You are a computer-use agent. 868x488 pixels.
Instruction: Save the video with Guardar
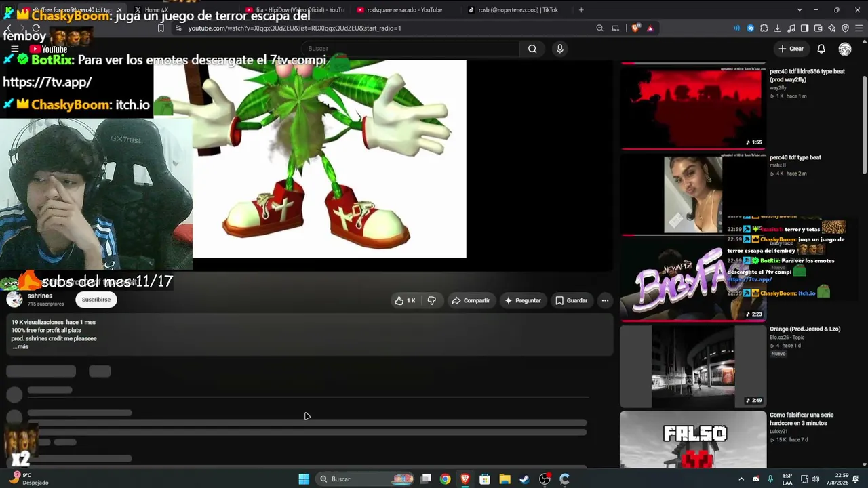click(572, 300)
